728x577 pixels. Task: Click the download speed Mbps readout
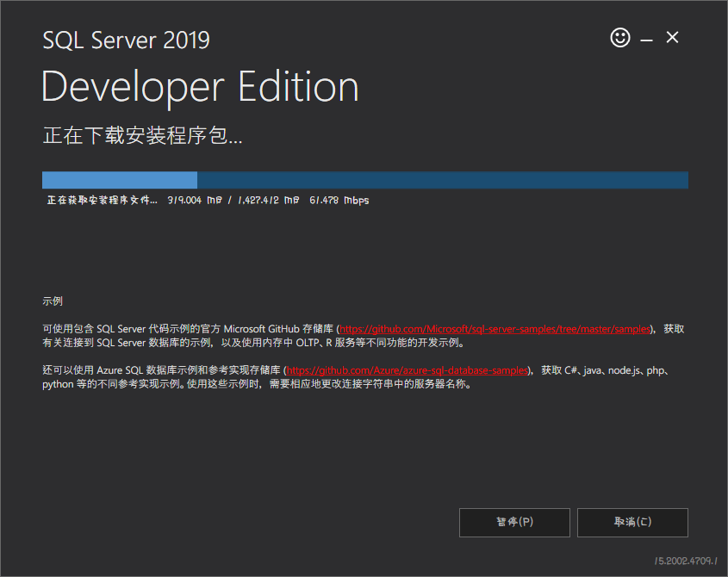tap(339, 201)
